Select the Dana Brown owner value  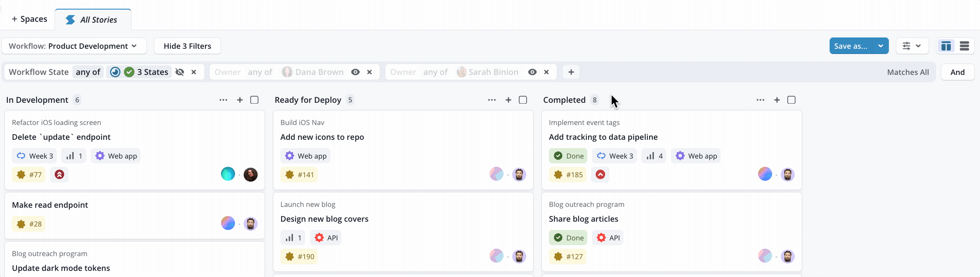(x=313, y=72)
